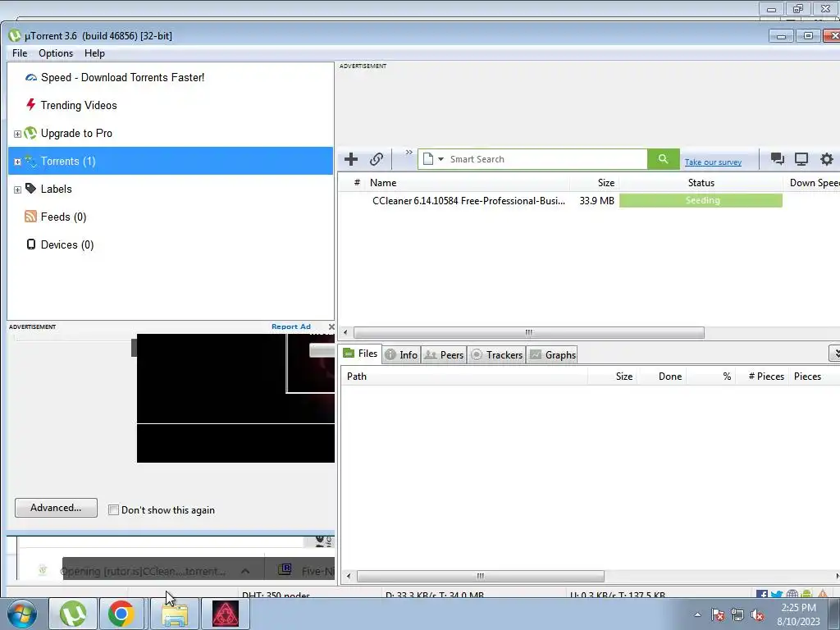Click the network tray icon
This screenshot has height=630, width=840.
click(x=737, y=615)
